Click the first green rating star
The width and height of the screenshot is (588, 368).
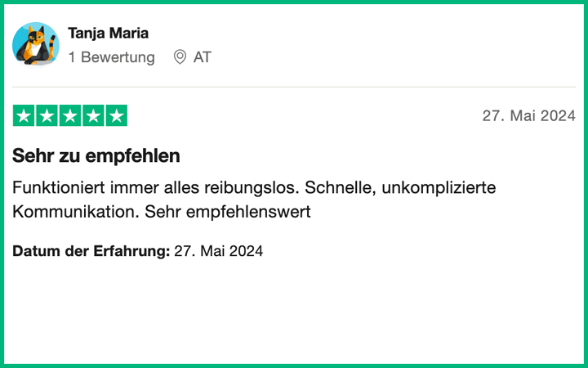[x=24, y=115]
